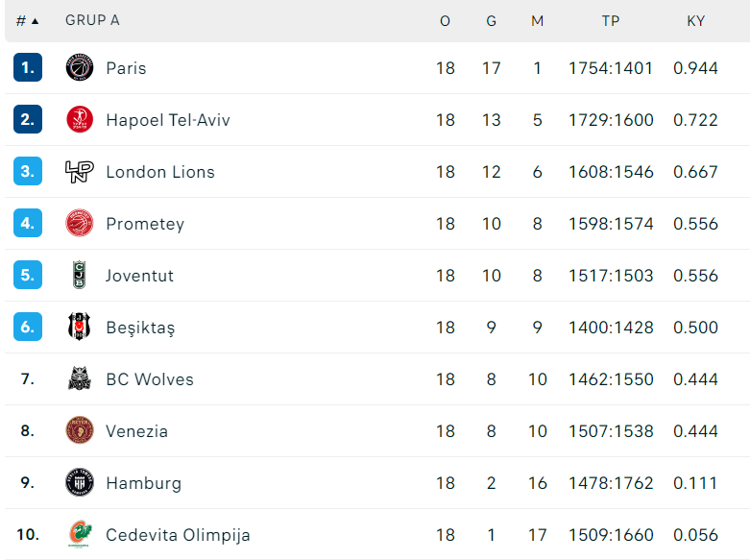Click the BC Wolves team logo
The height and width of the screenshot is (560, 750).
[x=80, y=379]
